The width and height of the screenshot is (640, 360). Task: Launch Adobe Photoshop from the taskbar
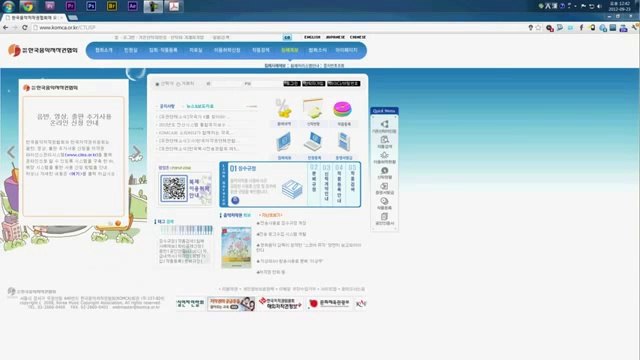click(x=91, y=6)
